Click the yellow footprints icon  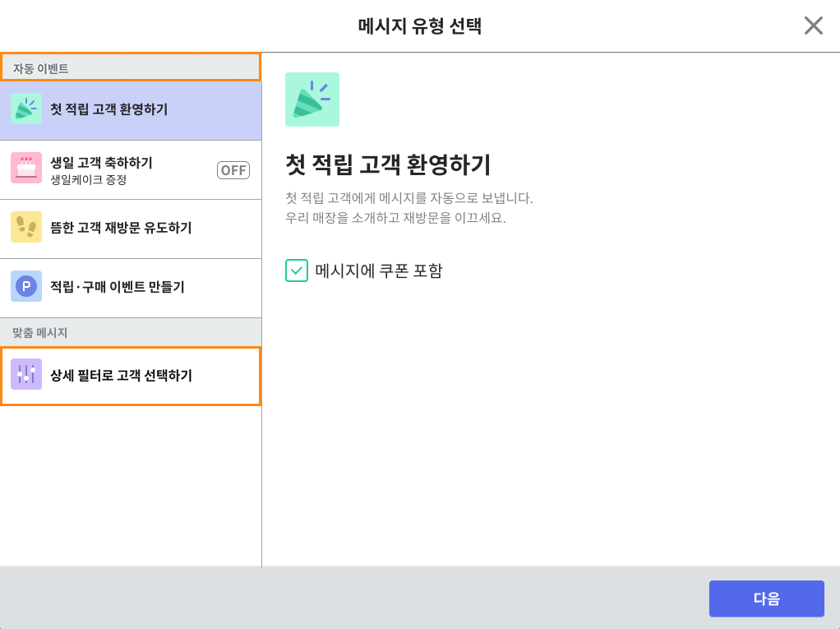point(26,227)
